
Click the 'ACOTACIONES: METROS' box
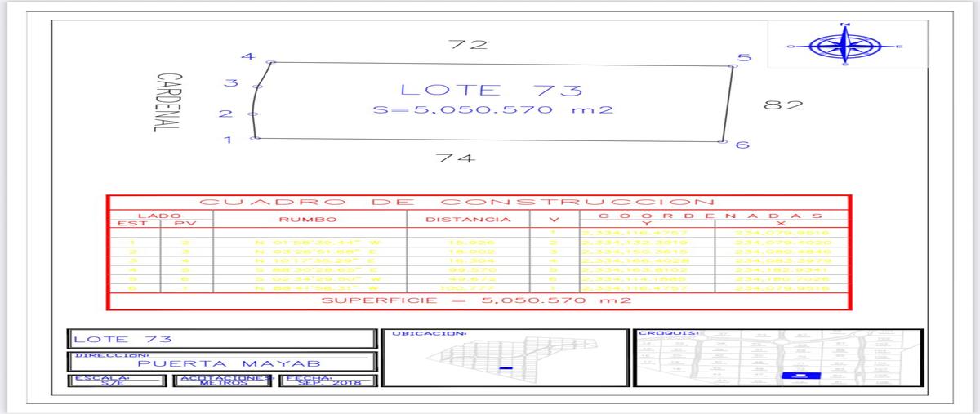click(222, 381)
